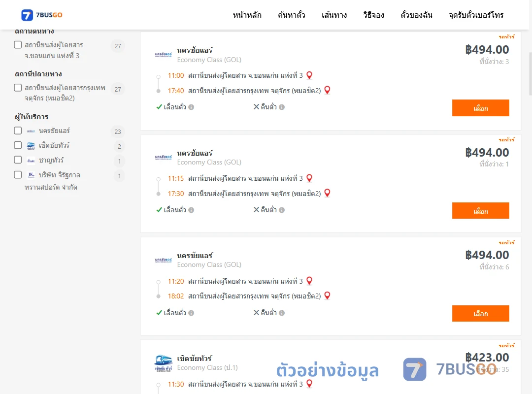
Task: Click the page vertical scrollbar
Action: [531, 74]
